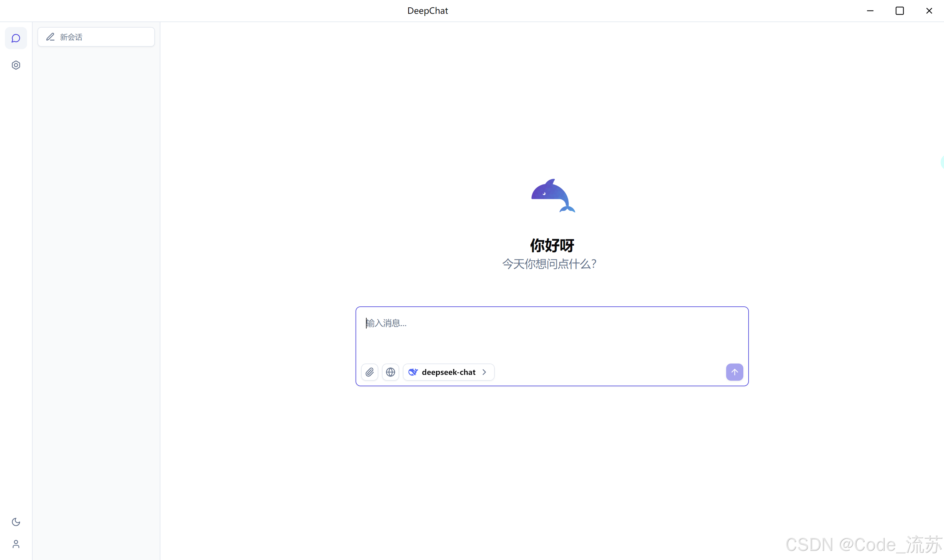Click the 你好呀 greeting heading
944x560 pixels.
[552, 245]
